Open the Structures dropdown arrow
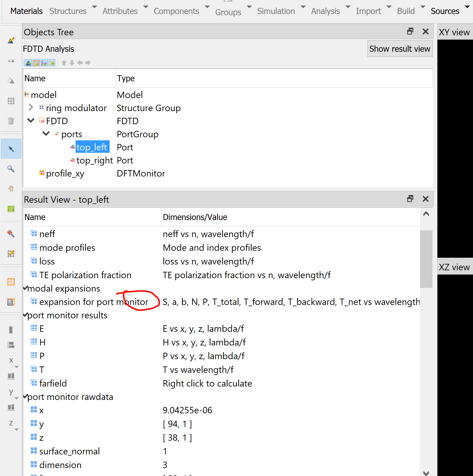 [95, 7]
